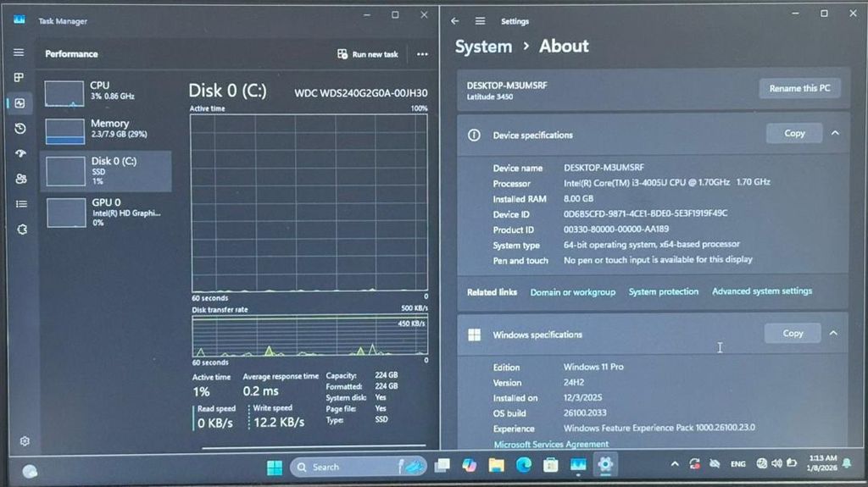Open App history in Task Manager sidebar
This screenshot has height=487, width=868.
coord(20,129)
